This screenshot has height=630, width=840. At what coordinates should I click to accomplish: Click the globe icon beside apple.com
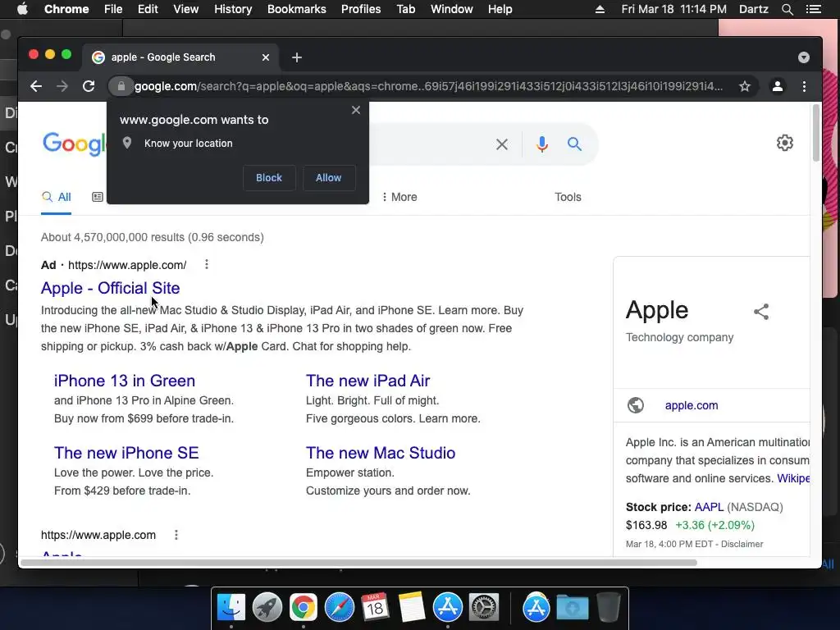tap(636, 405)
